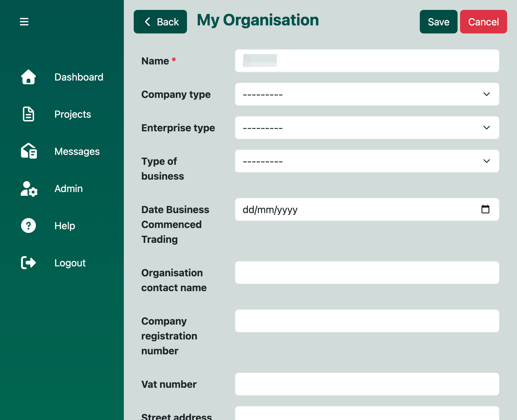Open Messages in the sidebar

77,151
